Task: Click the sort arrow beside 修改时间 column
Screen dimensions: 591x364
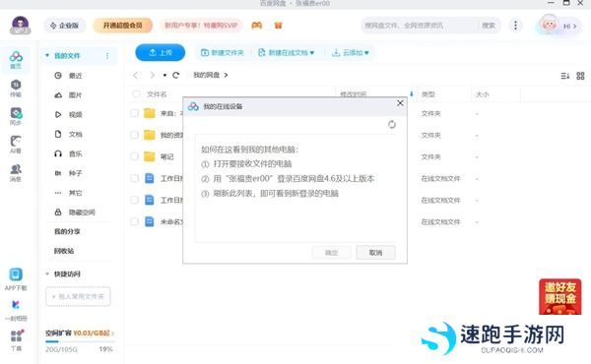Action: [412, 93]
